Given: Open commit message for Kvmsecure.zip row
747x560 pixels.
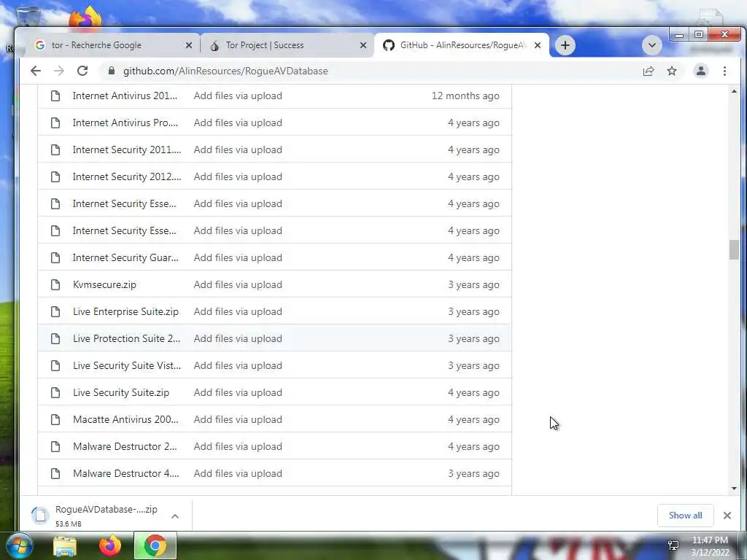Looking at the screenshot, I should point(238,285).
